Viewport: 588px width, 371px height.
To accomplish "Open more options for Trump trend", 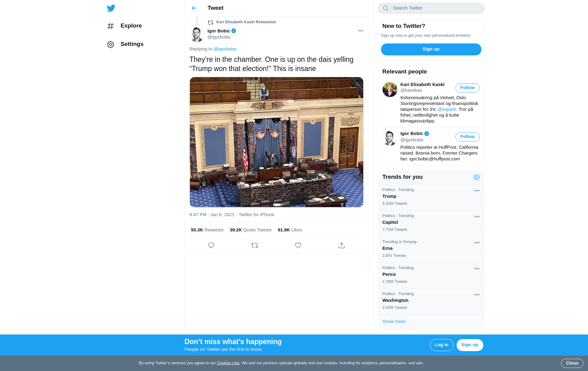I will coord(477,191).
